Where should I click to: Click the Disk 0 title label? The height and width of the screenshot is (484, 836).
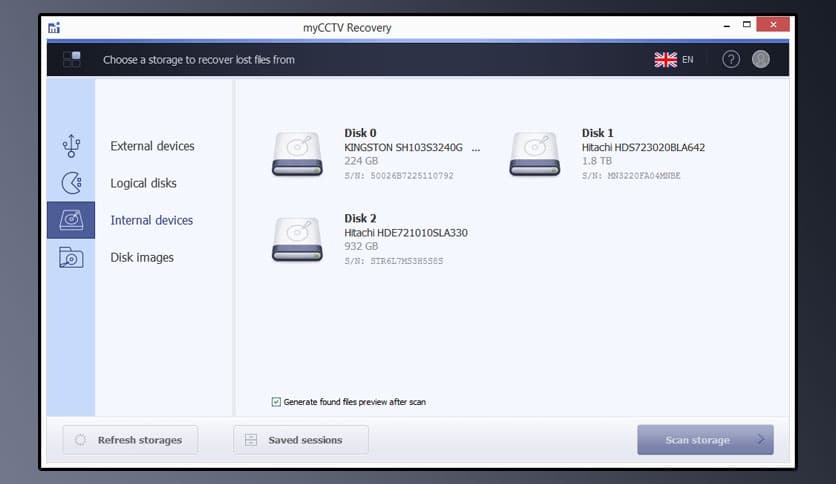tap(360, 133)
